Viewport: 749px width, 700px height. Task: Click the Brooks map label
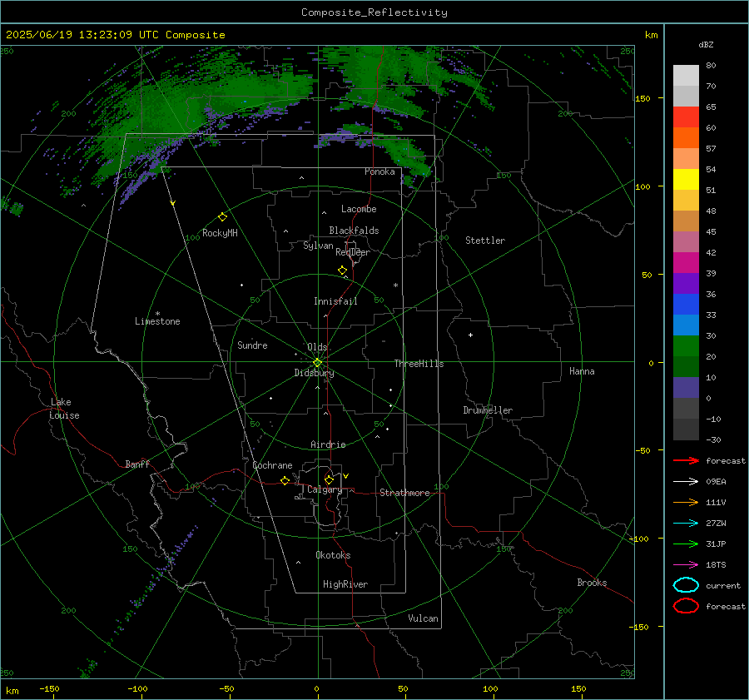pyautogui.click(x=592, y=583)
